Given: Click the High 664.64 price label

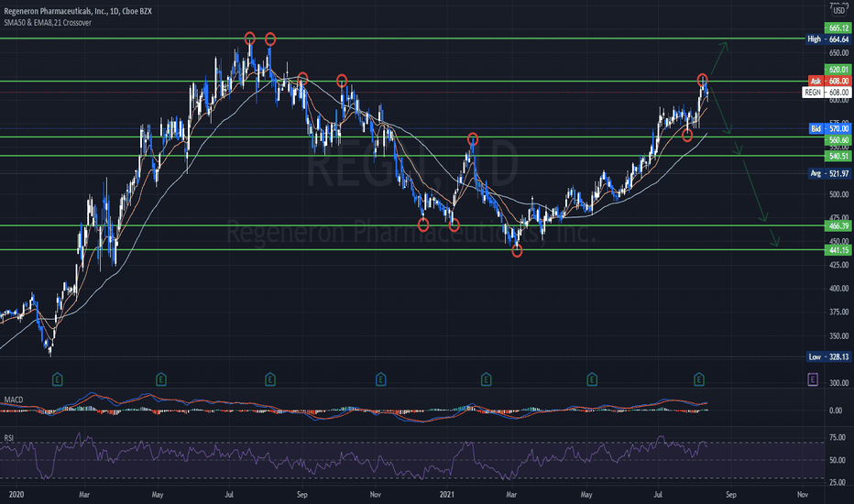Looking at the screenshot, I should [827, 39].
